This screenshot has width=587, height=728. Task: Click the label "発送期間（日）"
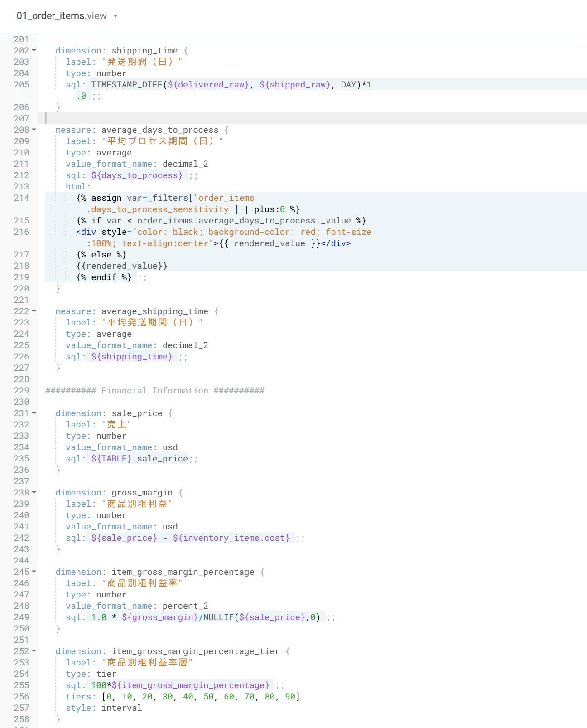[142, 62]
